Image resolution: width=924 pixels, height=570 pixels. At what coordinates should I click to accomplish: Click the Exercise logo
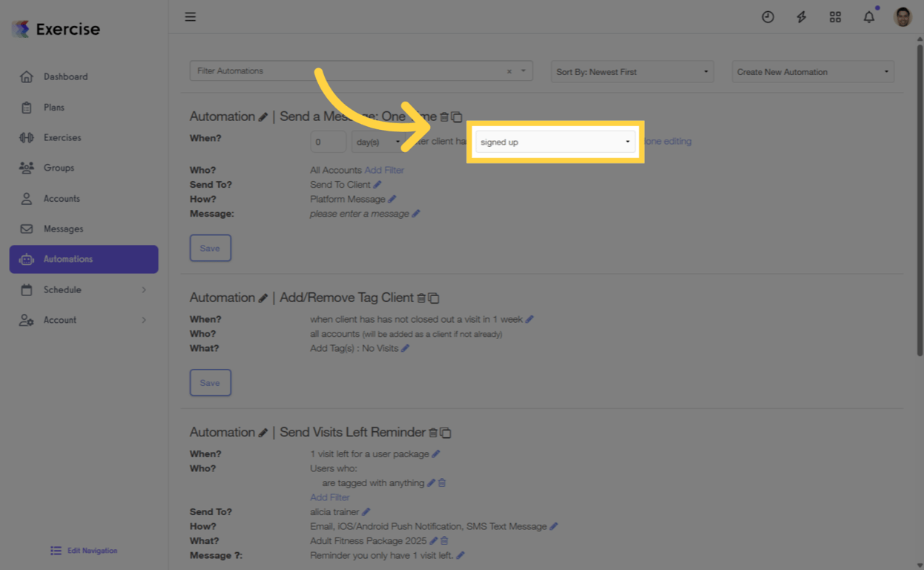click(x=56, y=29)
